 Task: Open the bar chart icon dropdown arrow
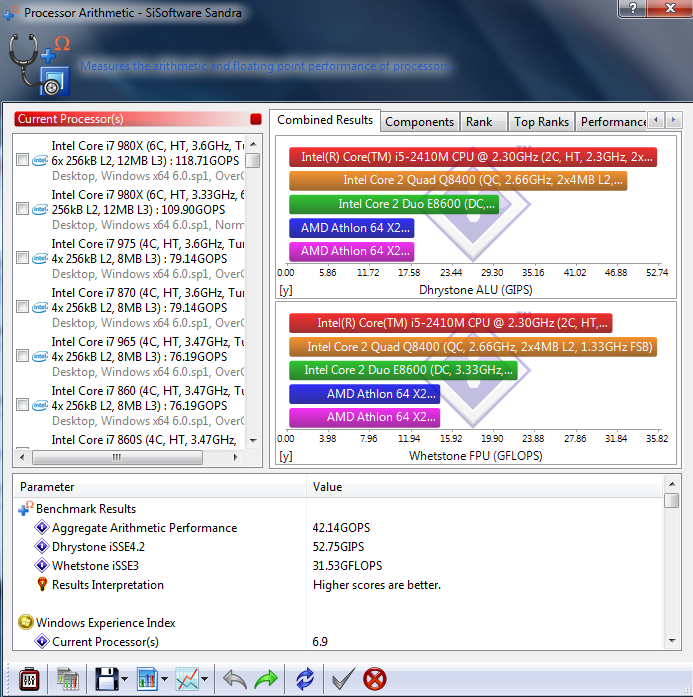(x=164, y=679)
